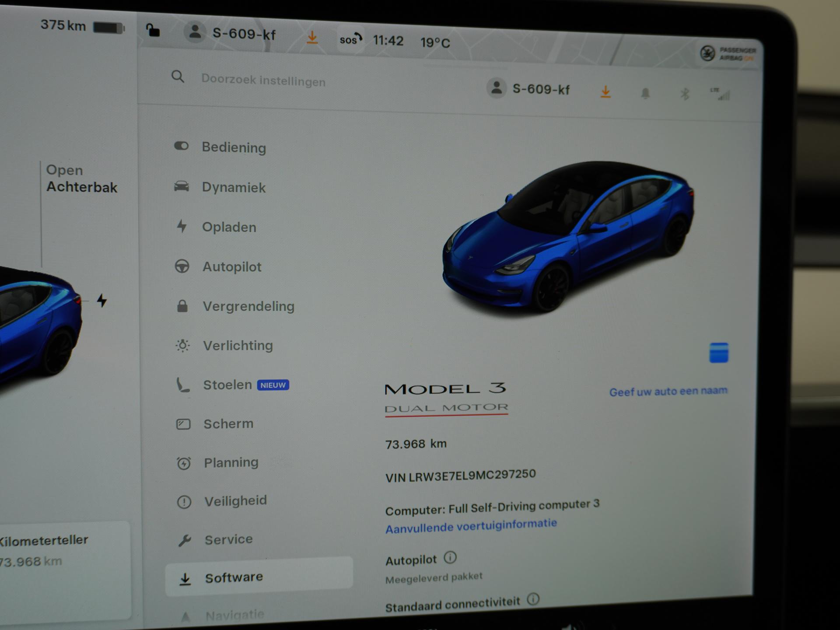840x630 pixels.
Task: Tap Open Achterbak trunk button
Action: pos(82,178)
